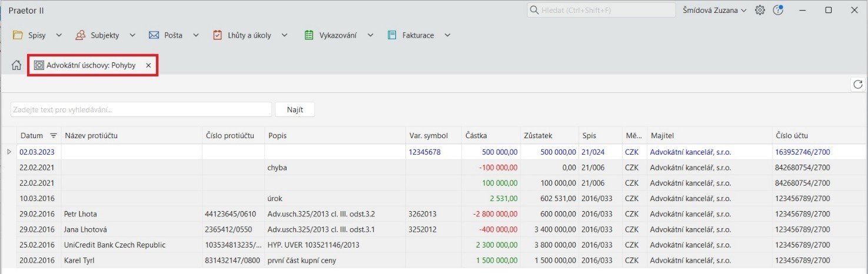Click the Vykazování sheet icon
The width and height of the screenshot is (868, 274).
pos(309,35)
